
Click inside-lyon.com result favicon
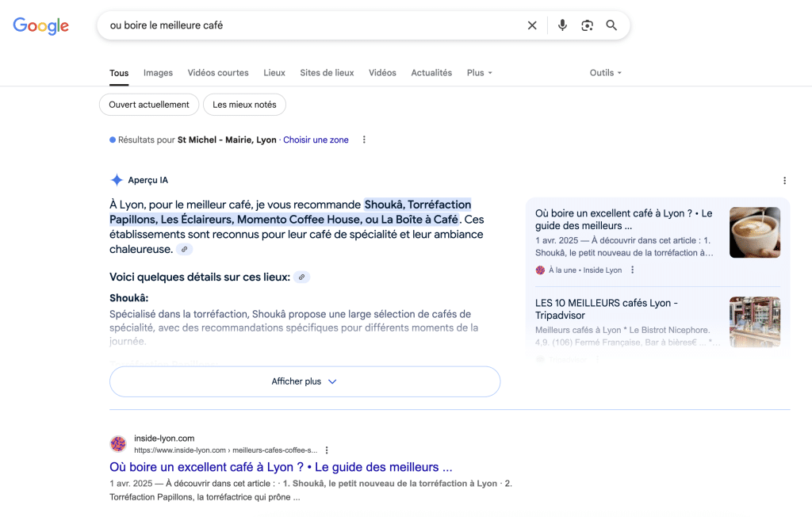tap(118, 444)
